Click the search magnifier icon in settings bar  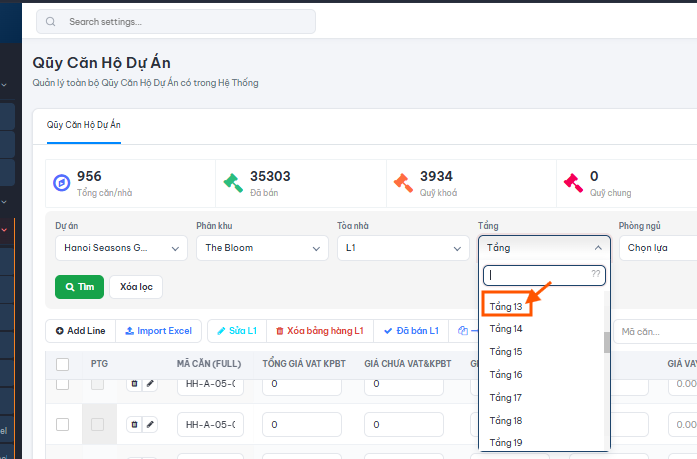click(51, 21)
